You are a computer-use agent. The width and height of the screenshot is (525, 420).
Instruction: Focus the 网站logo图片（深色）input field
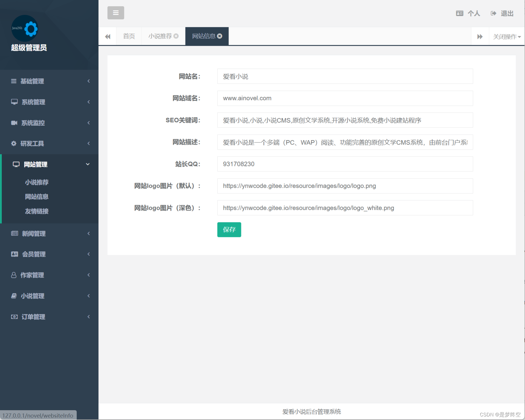coord(345,208)
